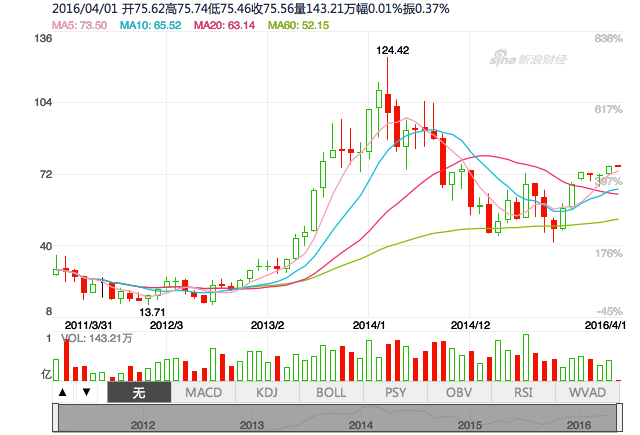Switch to the KDJ indicator tab

[267, 393]
